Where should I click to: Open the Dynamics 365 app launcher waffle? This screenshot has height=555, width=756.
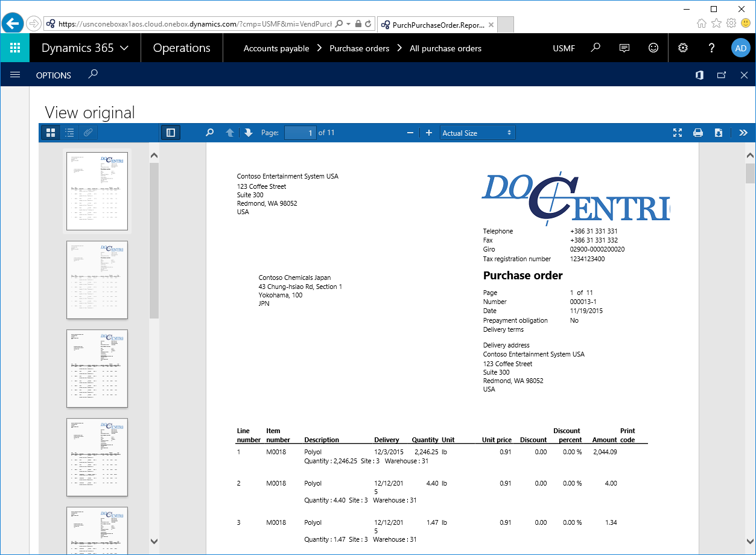(15, 48)
